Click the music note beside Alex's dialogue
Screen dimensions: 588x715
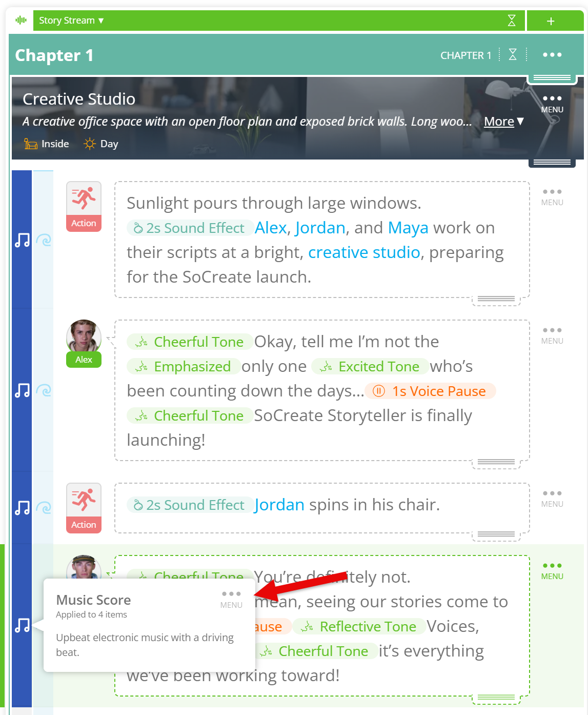22,390
